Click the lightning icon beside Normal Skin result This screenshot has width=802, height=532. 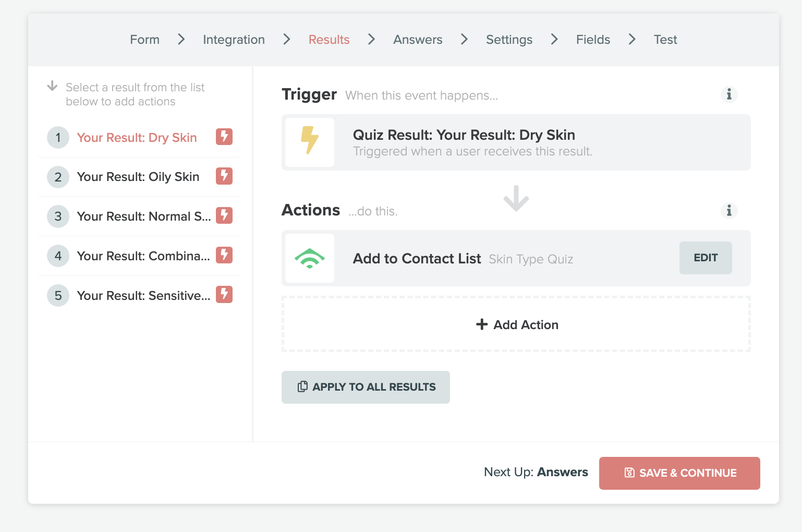(x=224, y=215)
